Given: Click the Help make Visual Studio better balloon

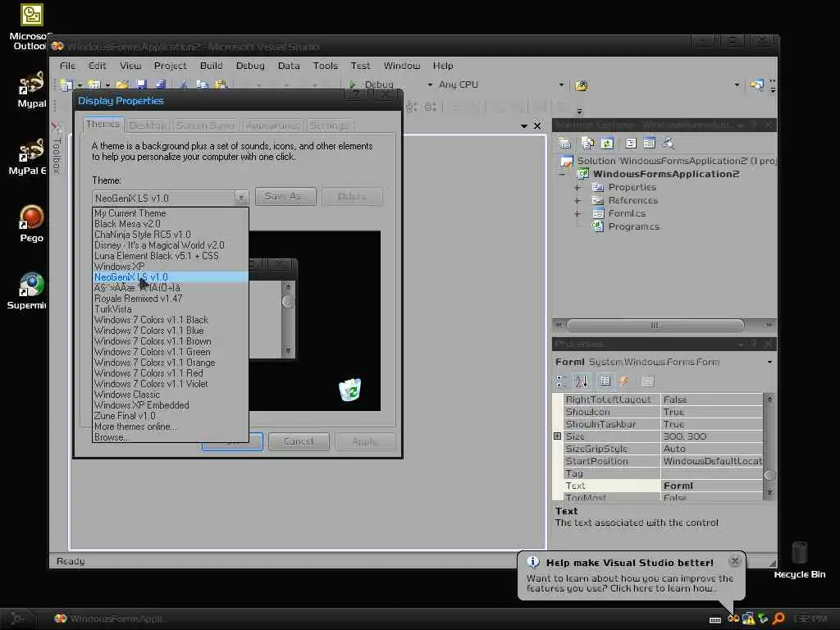Looking at the screenshot, I should [631, 575].
